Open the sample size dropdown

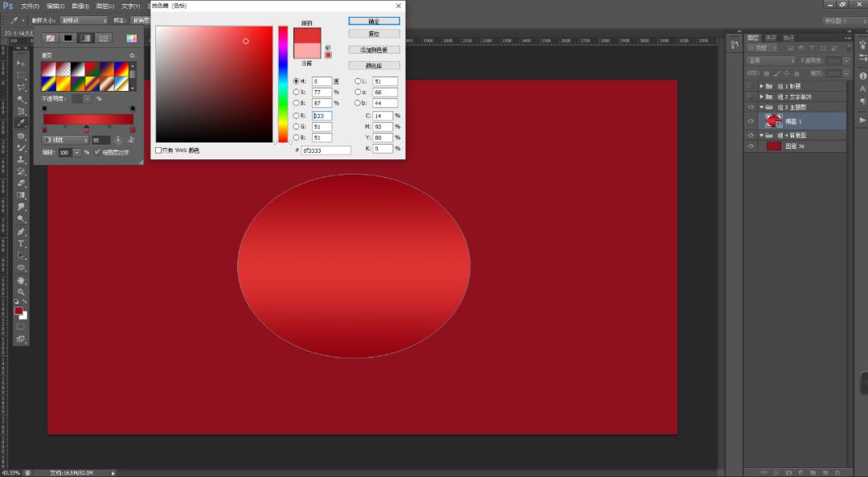[84, 20]
